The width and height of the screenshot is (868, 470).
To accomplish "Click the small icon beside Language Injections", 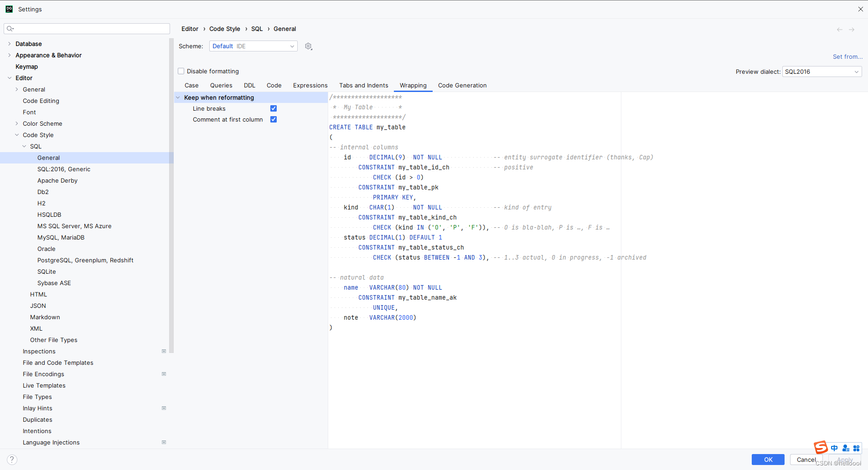I will pyautogui.click(x=164, y=442).
